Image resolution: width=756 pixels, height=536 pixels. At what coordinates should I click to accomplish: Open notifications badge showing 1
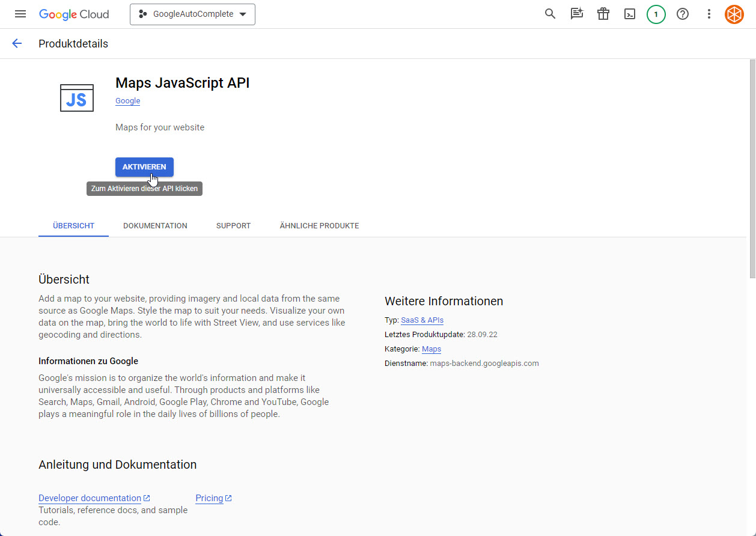656,14
